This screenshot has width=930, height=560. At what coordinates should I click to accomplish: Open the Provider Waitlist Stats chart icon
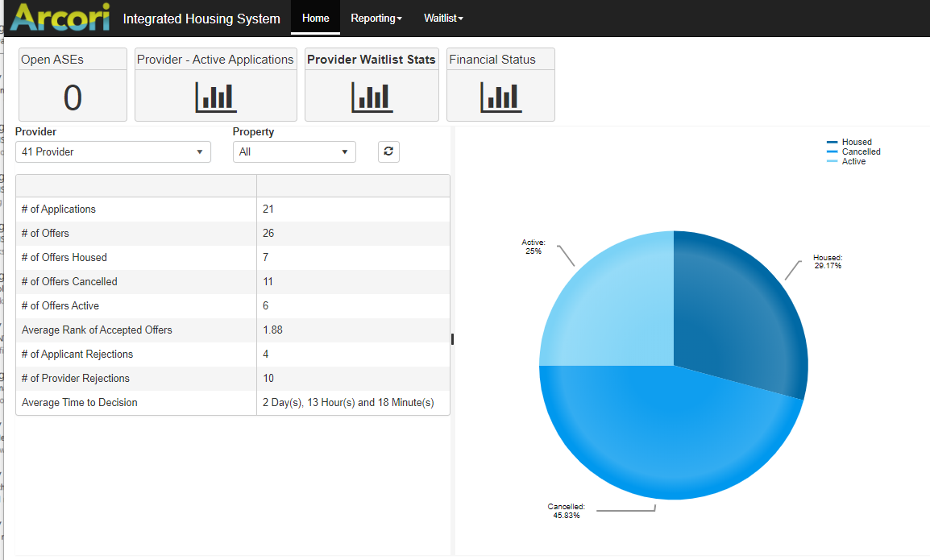[x=372, y=97]
